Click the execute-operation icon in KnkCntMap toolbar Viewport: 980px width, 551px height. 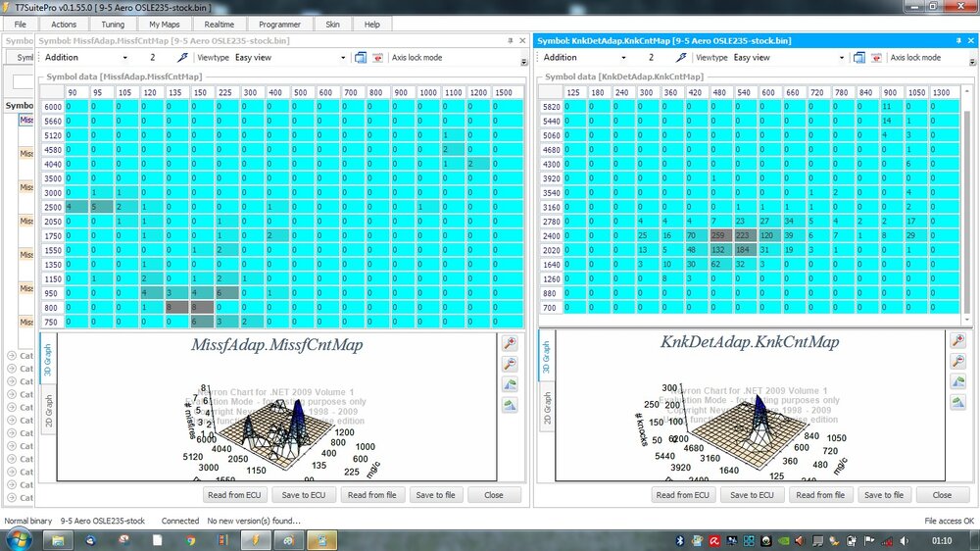[x=681, y=58]
